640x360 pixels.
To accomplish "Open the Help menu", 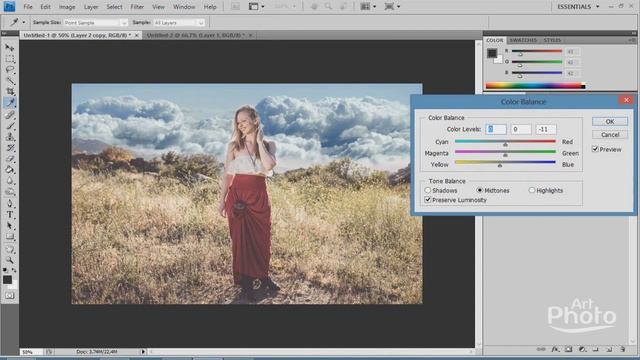I will pos(210,7).
